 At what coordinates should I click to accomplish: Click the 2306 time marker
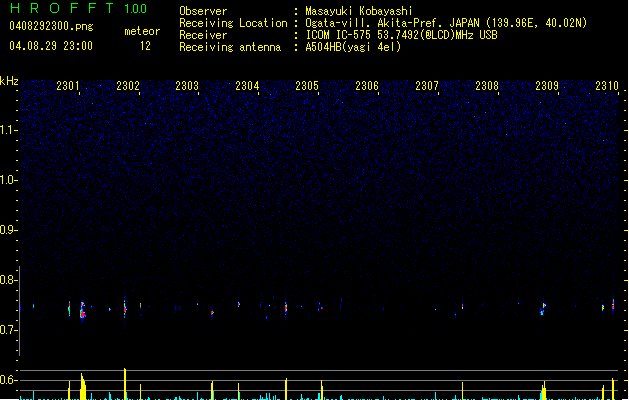pos(367,86)
